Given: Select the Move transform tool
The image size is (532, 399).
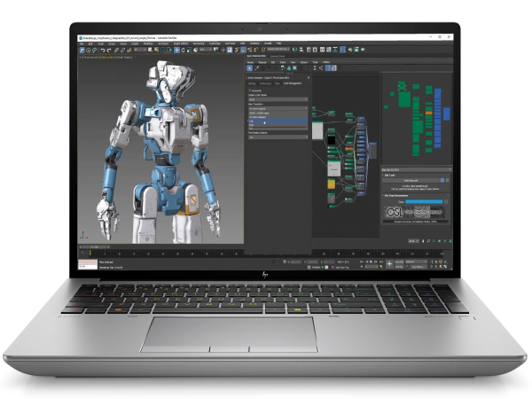Looking at the screenshot, I should [177, 50].
